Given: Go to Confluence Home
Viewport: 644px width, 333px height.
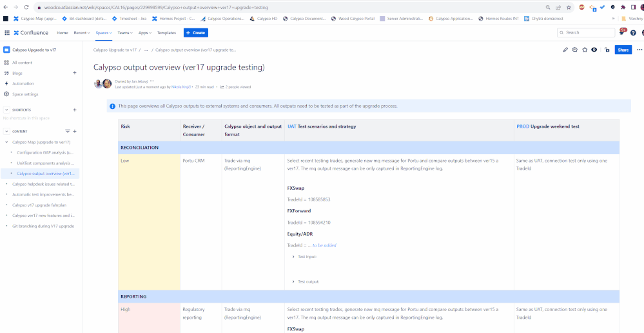Looking at the screenshot, I should click(63, 32).
